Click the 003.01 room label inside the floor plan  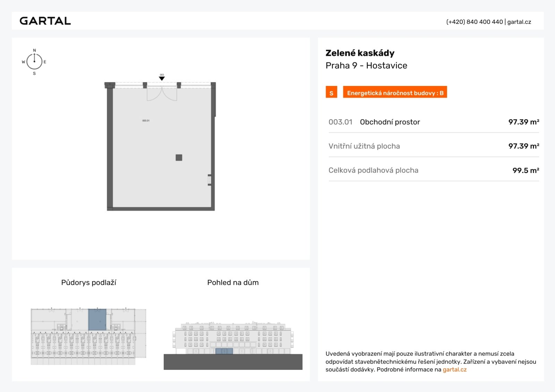coord(146,121)
